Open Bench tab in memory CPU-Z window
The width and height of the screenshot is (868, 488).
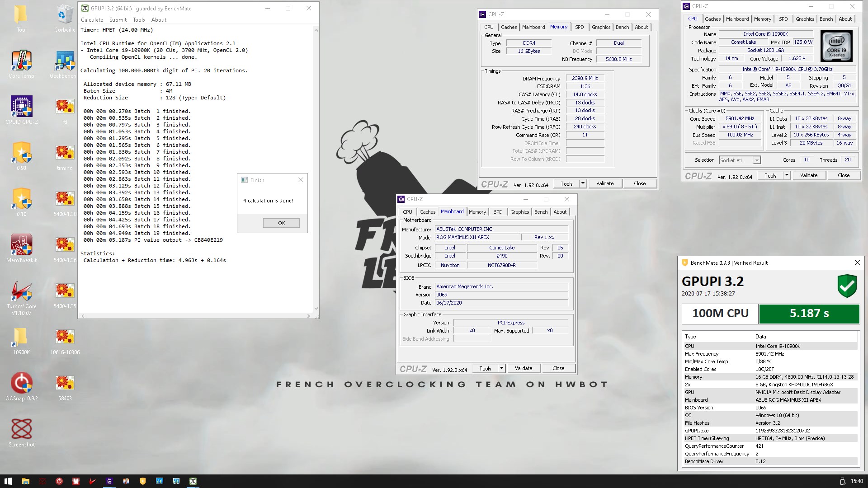click(622, 27)
